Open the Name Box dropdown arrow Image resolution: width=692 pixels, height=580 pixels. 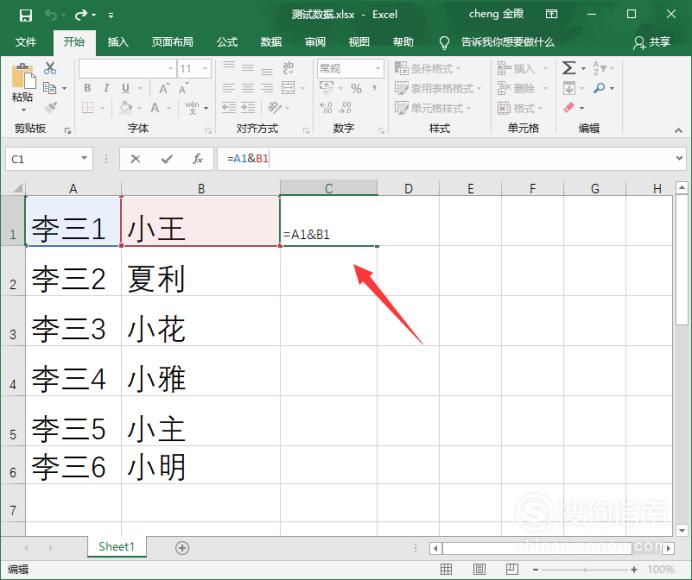(x=84, y=158)
